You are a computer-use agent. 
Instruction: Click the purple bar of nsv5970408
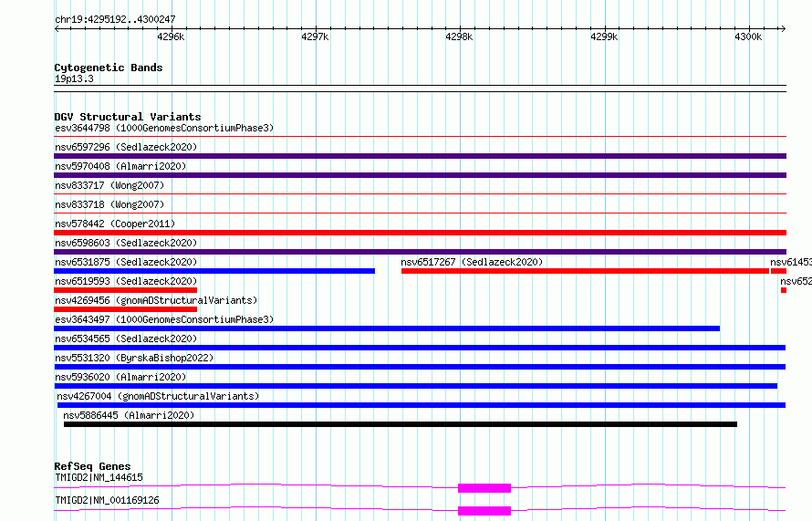420,175
